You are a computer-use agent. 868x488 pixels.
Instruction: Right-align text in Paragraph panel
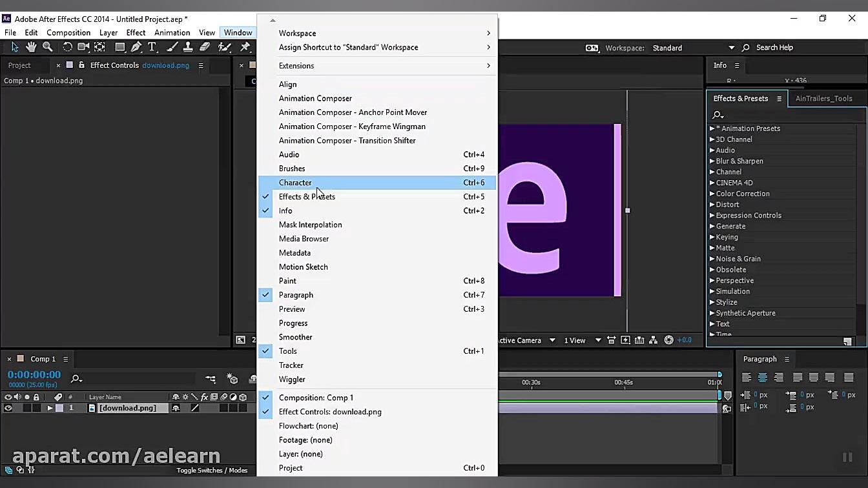click(x=779, y=378)
